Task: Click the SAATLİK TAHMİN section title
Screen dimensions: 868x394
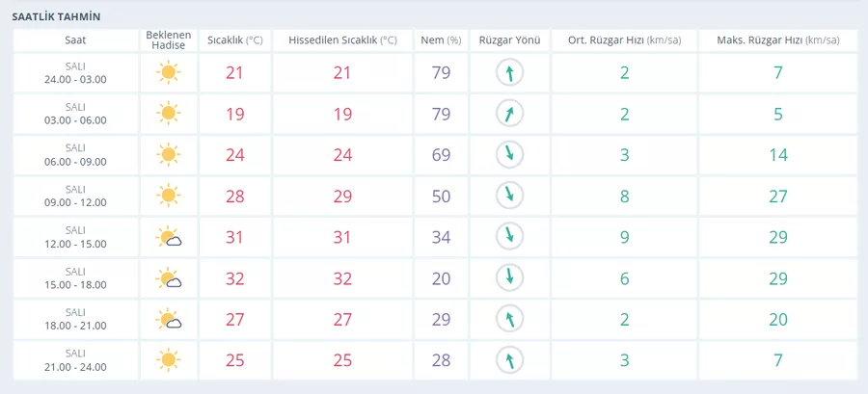Action: (x=57, y=17)
